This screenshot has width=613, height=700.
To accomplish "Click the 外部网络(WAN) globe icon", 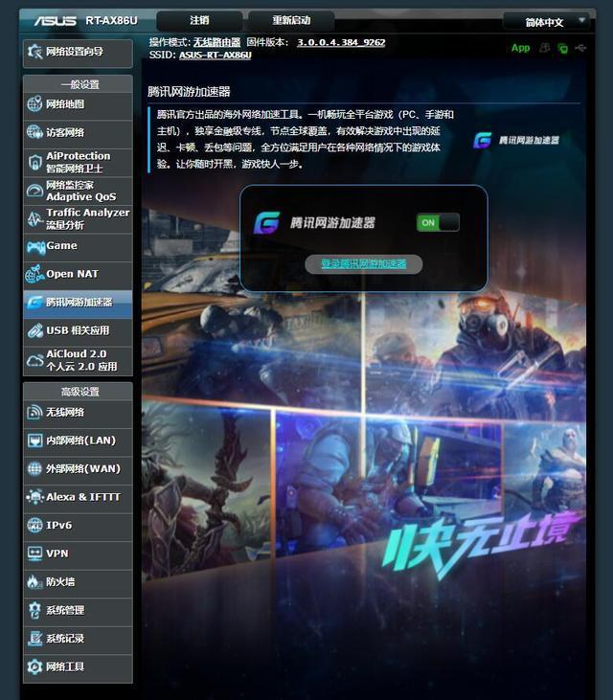I will 34,469.
